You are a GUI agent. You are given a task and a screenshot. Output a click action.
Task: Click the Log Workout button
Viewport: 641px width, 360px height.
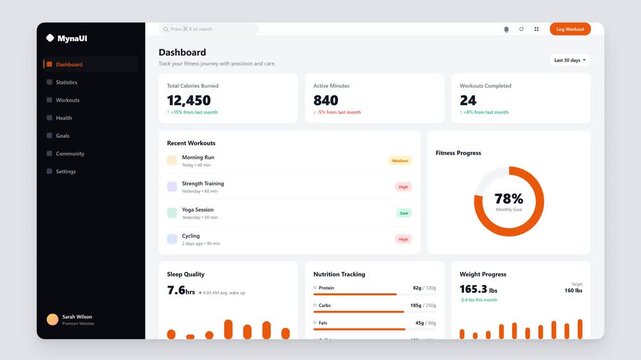coord(570,29)
